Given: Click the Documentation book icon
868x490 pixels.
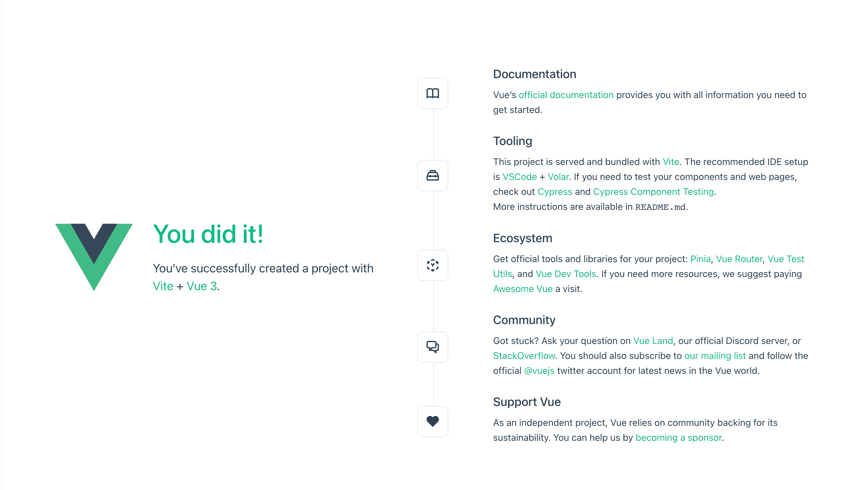Looking at the screenshot, I should (x=433, y=93).
